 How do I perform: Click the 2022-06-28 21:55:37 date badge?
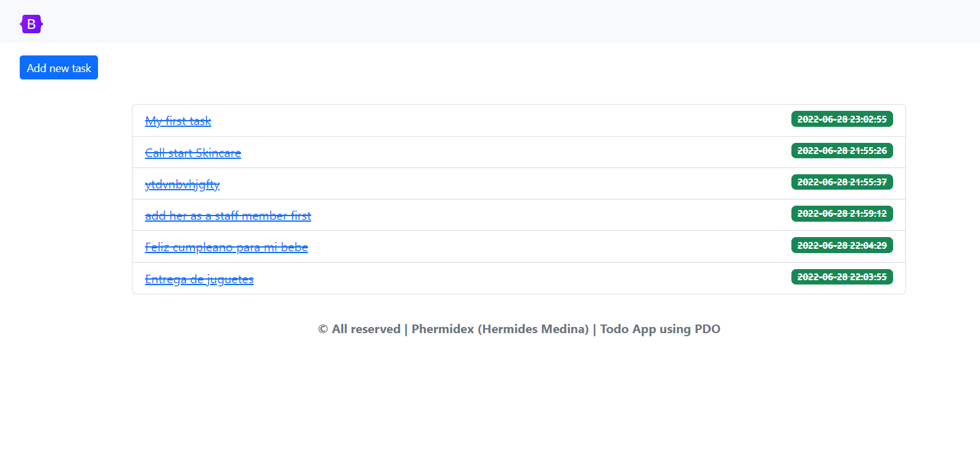point(842,182)
